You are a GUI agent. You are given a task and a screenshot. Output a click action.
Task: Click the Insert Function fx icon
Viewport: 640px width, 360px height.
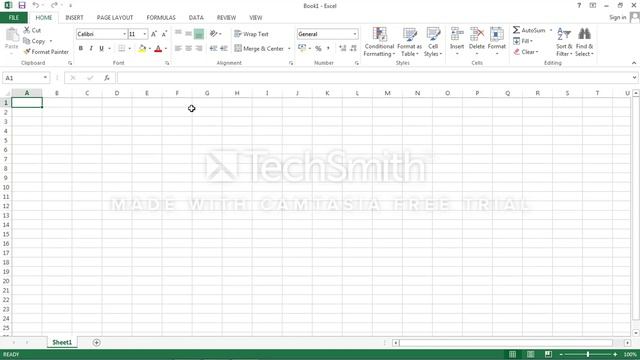(107, 78)
